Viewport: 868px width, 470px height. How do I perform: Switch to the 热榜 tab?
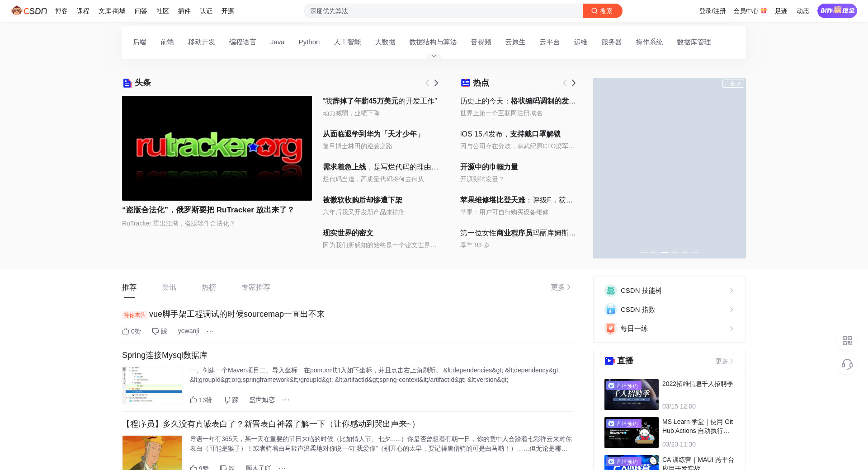209,287
